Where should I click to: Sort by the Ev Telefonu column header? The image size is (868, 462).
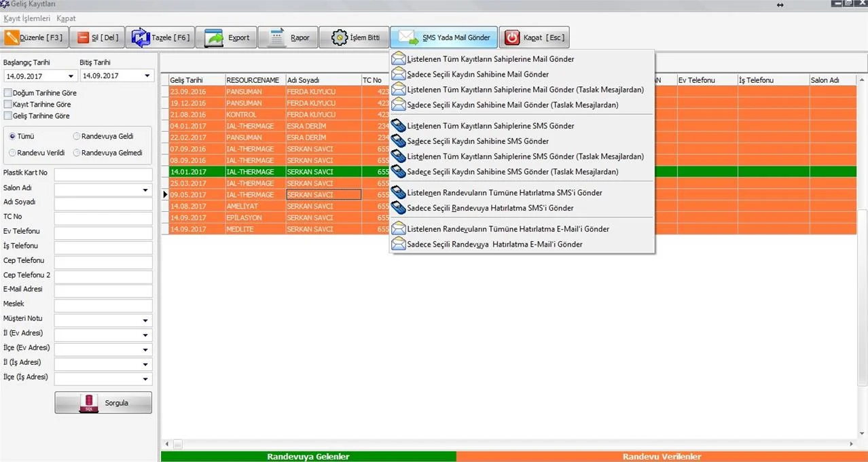pyautogui.click(x=707, y=80)
